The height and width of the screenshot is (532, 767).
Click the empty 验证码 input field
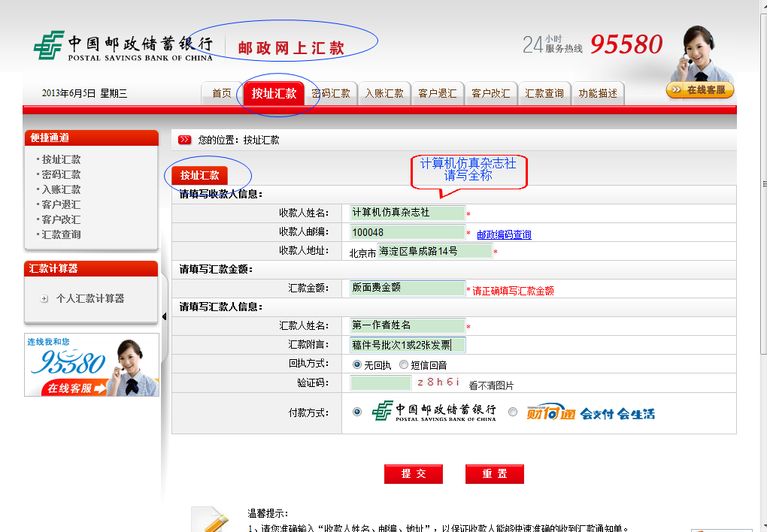pyautogui.click(x=380, y=383)
